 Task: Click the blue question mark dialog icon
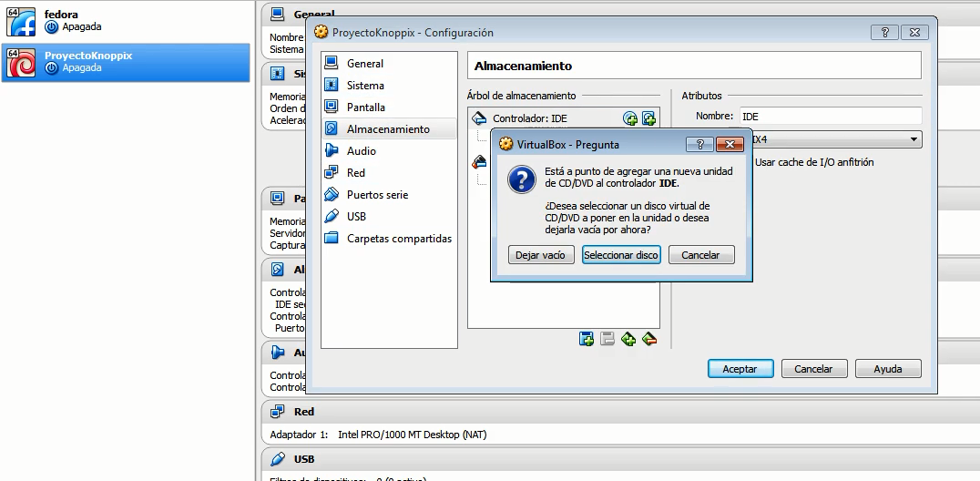pos(521,179)
